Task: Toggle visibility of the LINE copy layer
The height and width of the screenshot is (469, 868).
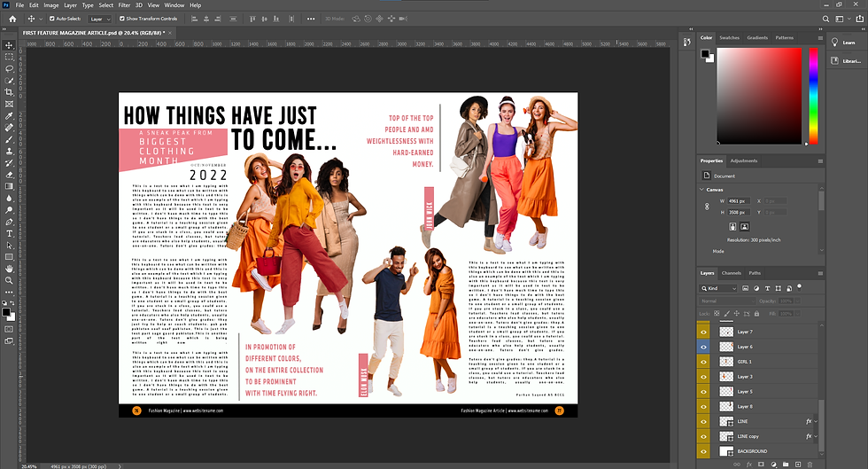Action: coord(703,436)
